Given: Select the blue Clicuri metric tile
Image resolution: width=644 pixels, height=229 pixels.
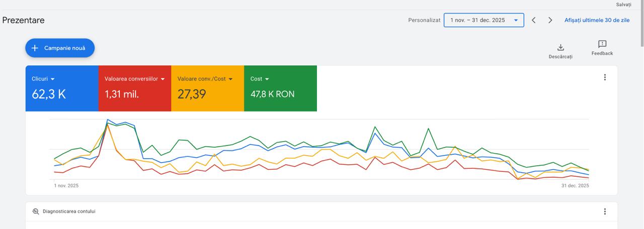Looking at the screenshot, I should 62,88.
